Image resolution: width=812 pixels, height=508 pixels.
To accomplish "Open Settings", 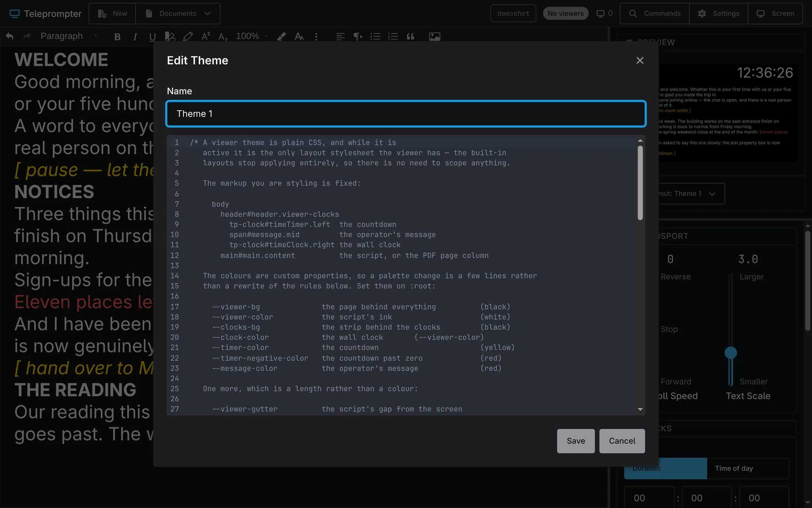I will click(x=718, y=13).
